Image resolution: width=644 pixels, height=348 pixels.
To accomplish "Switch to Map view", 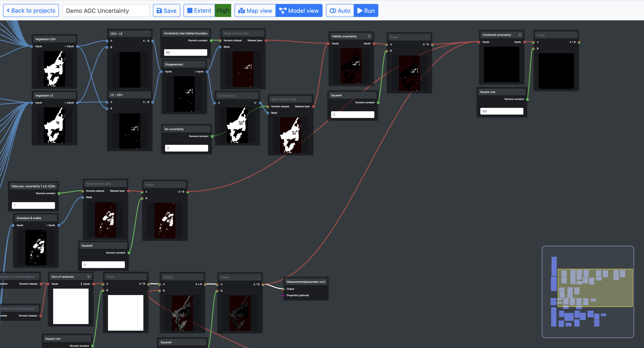I will coord(255,11).
